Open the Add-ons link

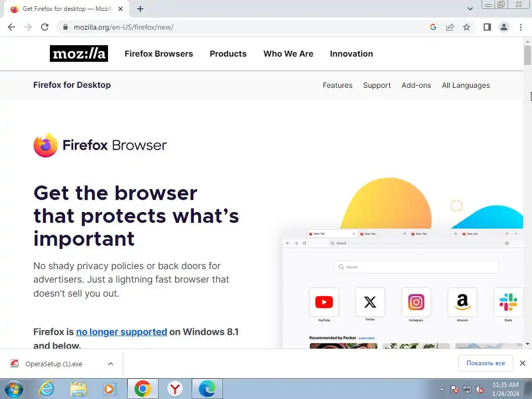point(416,85)
